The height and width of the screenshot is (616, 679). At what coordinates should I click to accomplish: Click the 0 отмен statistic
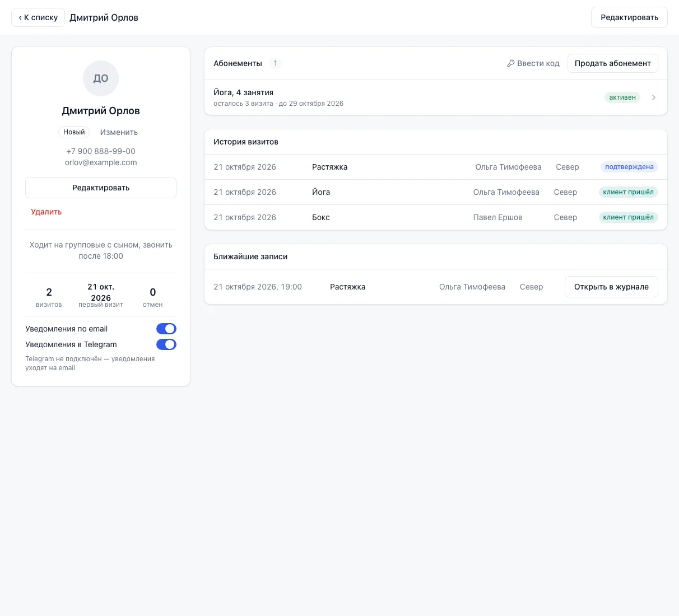tap(152, 297)
